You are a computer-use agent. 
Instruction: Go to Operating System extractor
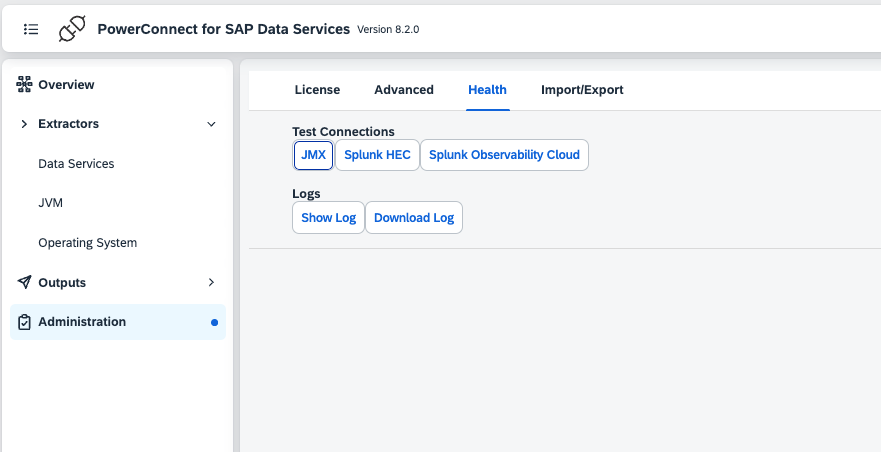pyautogui.click(x=87, y=243)
